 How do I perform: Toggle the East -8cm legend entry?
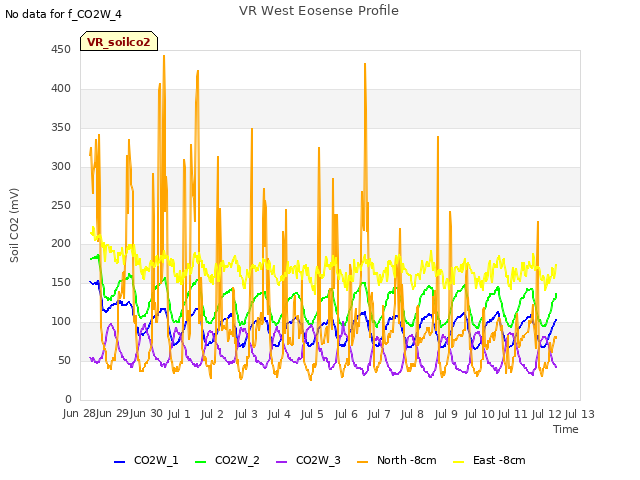coord(489,460)
